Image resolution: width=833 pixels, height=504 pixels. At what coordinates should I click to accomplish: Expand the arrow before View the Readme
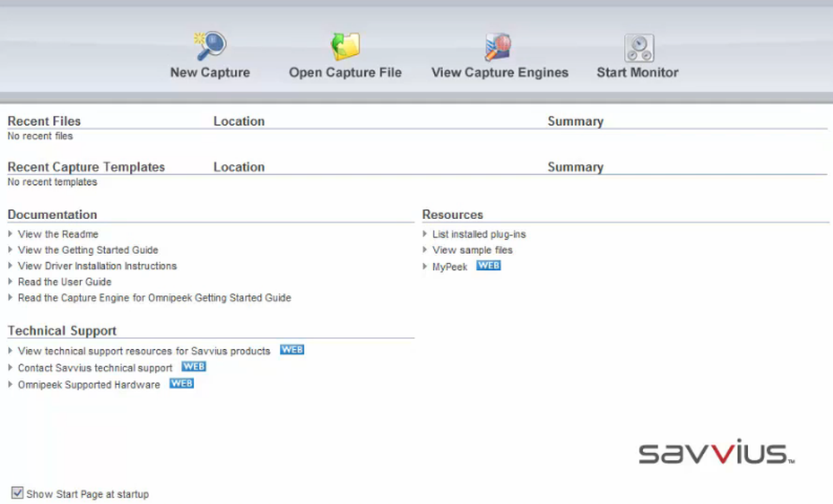click(11, 234)
